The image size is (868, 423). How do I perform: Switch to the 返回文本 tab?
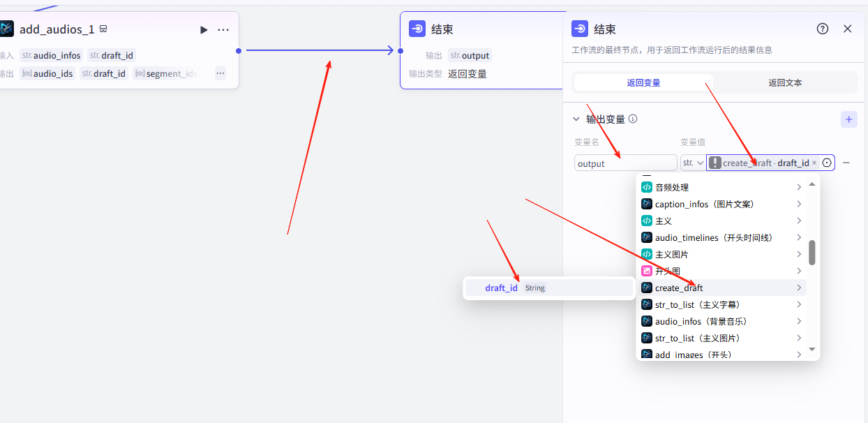tap(785, 82)
